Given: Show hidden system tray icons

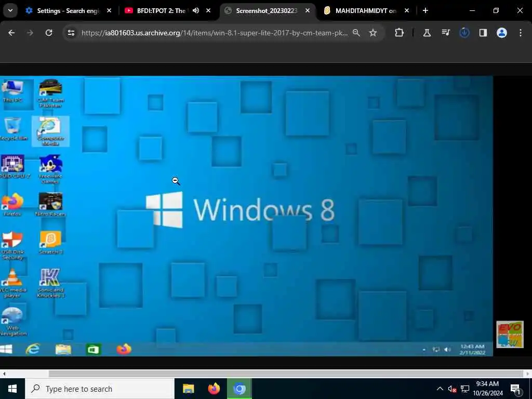Looking at the screenshot, I should [440, 389].
